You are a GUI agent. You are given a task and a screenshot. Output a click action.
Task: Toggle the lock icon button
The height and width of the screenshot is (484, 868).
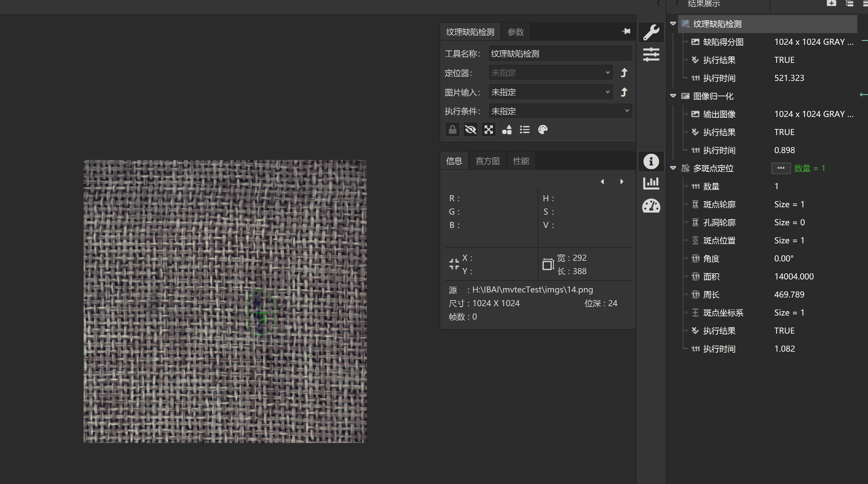coord(452,130)
